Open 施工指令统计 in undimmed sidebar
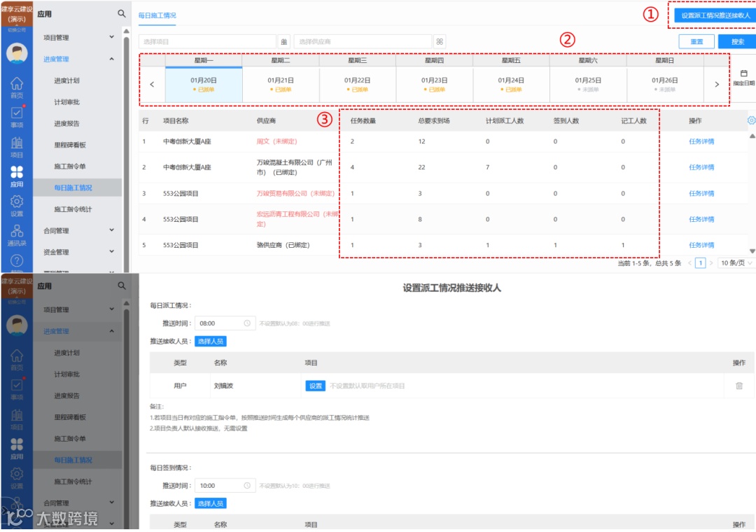This screenshot has width=756, height=532. 73,209
